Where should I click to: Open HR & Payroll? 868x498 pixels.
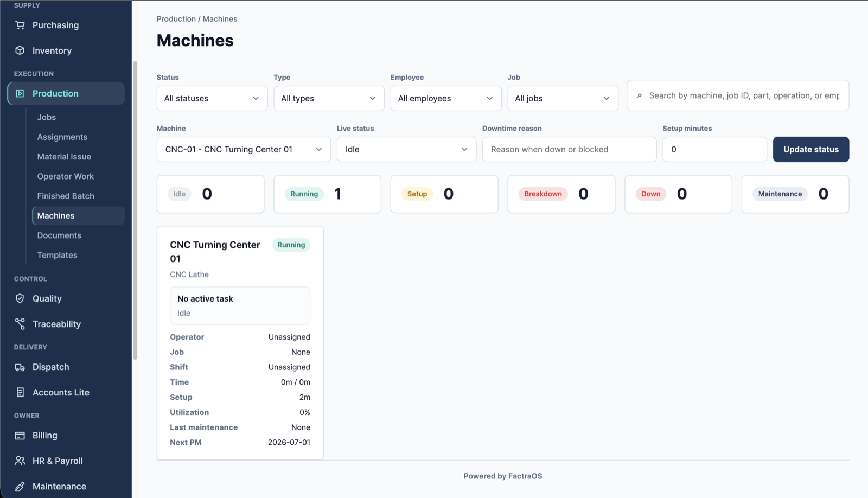click(x=66, y=461)
